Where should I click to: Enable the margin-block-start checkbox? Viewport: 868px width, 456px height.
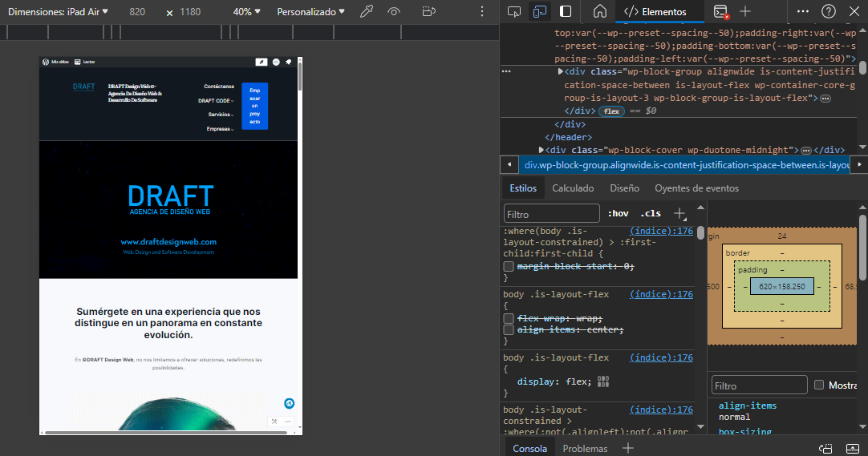click(509, 266)
